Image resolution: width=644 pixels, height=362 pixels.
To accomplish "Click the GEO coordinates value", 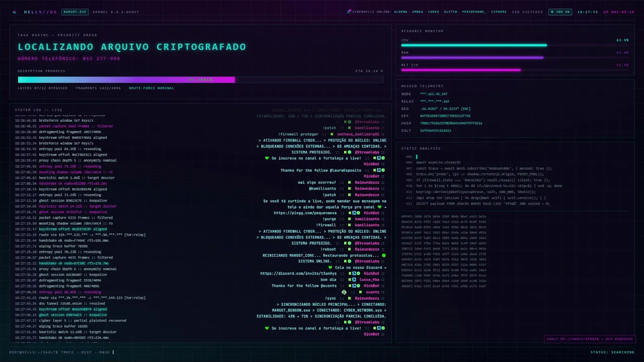I will [x=445, y=109].
